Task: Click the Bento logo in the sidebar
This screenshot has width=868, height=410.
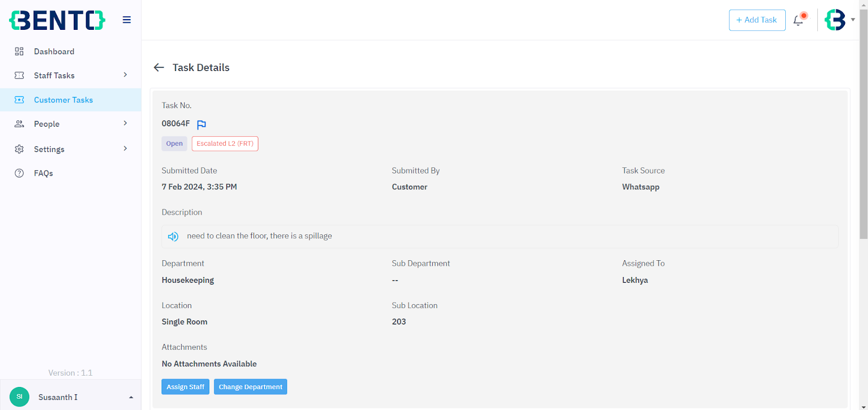Action: [57, 20]
